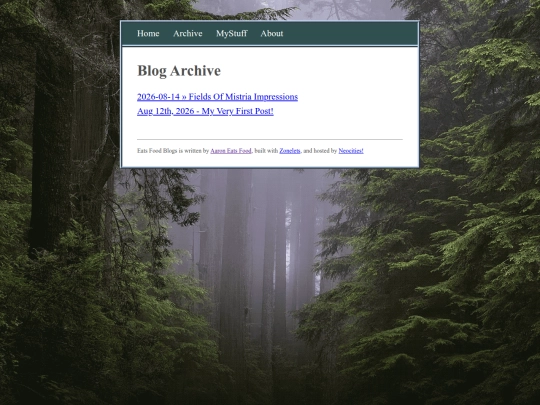540x405 pixels.
Task: Open Fields Of Mistria Impressions post
Action: pos(217,97)
